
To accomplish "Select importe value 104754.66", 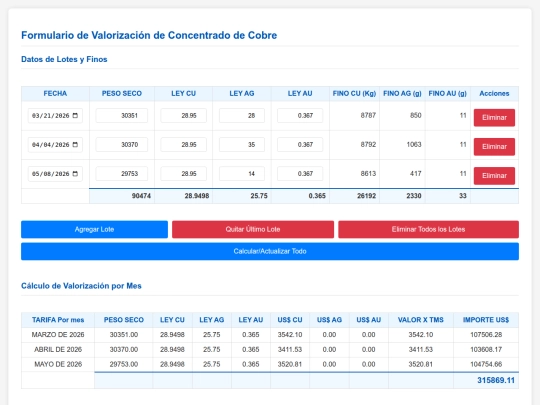I will pos(486,364).
